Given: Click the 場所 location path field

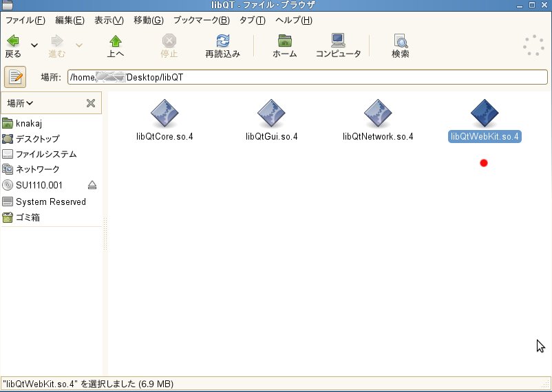Looking at the screenshot, I should click(x=308, y=77).
